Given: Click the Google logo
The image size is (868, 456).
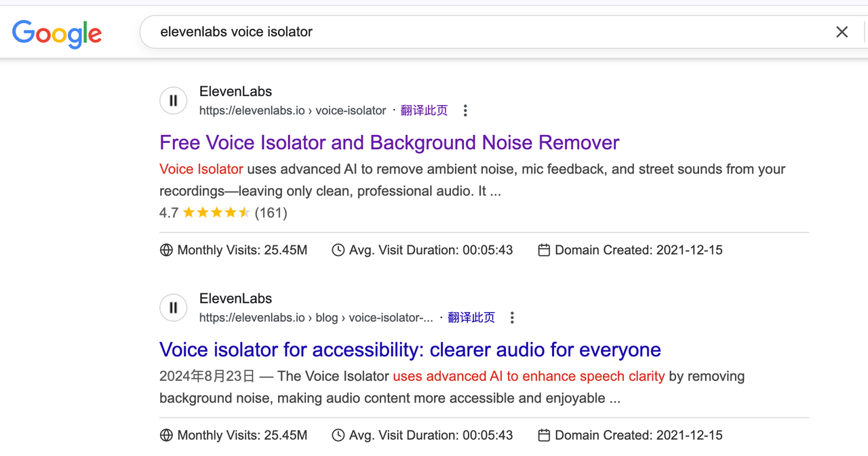Looking at the screenshot, I should pyautogui.click(x=57, y=33).
